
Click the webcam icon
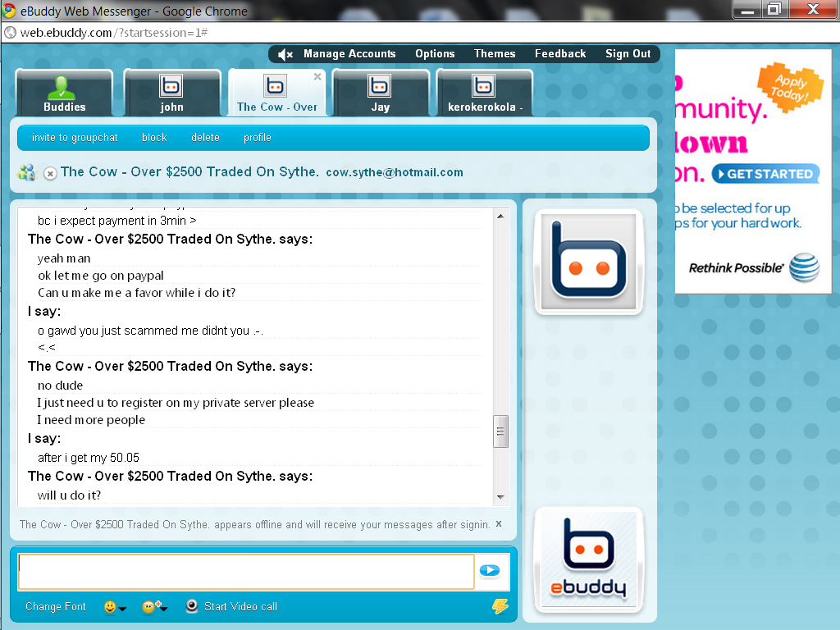pyautogui.click(x=192, y=606)
